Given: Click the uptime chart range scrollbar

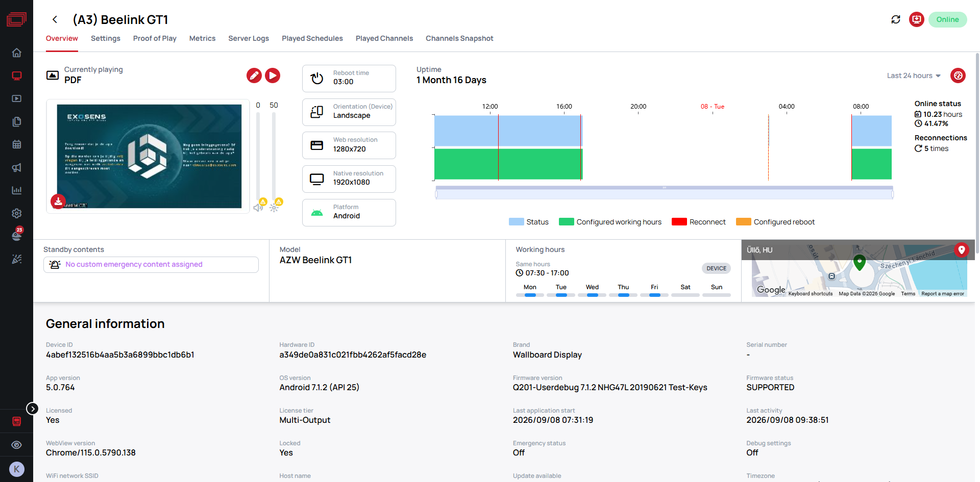Looking at the screenshot, I should click(x=664, y=193).
